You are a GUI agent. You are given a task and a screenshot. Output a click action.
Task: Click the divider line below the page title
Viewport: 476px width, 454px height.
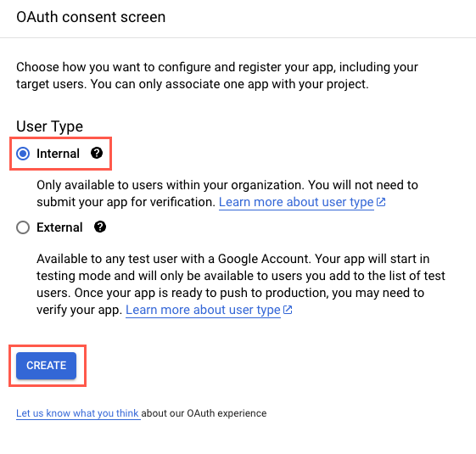tap(238, 37)
